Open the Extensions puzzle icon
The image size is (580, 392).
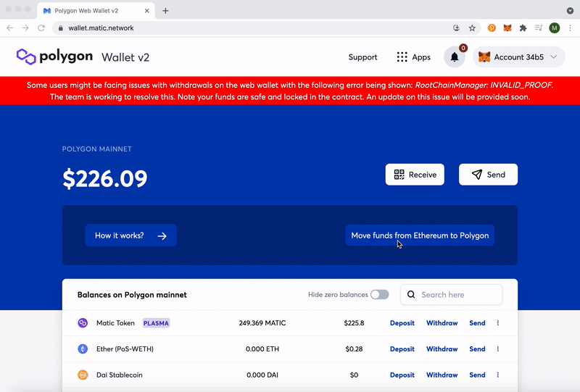(x=523, y=28)
